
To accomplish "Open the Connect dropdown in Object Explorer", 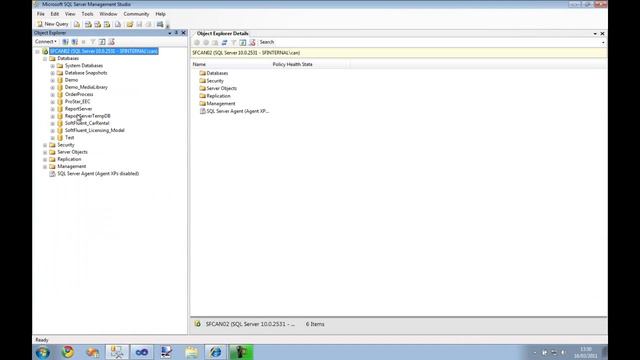I will [46, 42].
